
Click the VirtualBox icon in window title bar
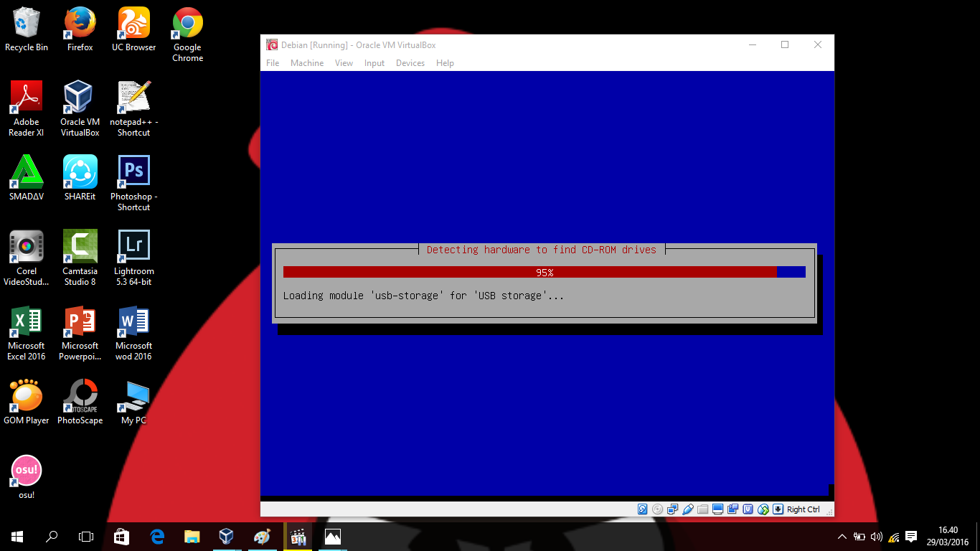coord(272,44)
